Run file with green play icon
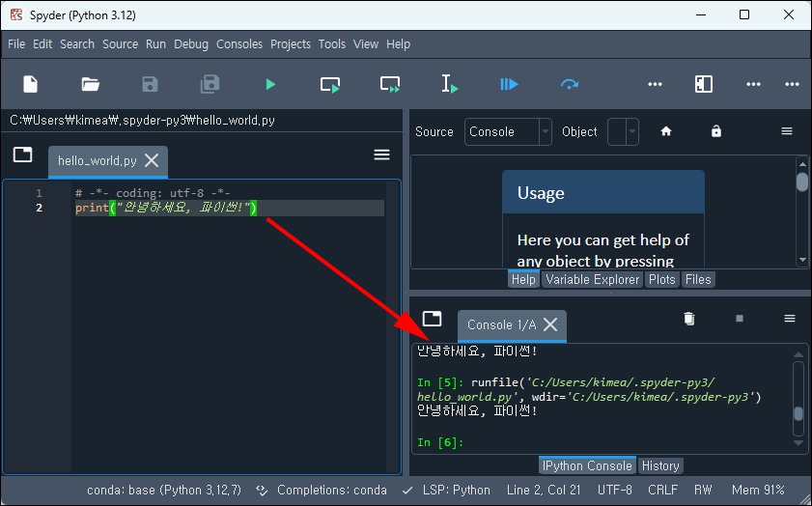 tap(270, 84)
